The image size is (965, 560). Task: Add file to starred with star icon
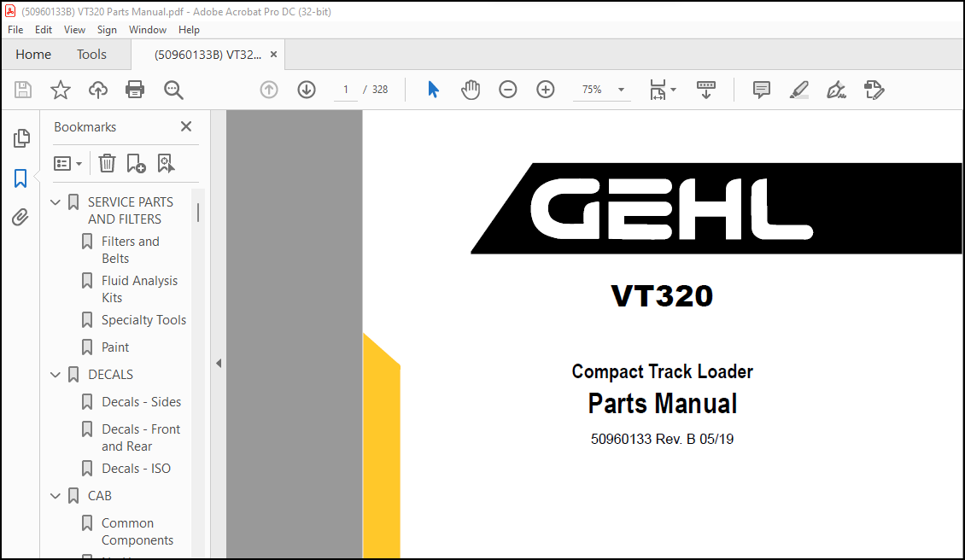(x=61, y=90)
